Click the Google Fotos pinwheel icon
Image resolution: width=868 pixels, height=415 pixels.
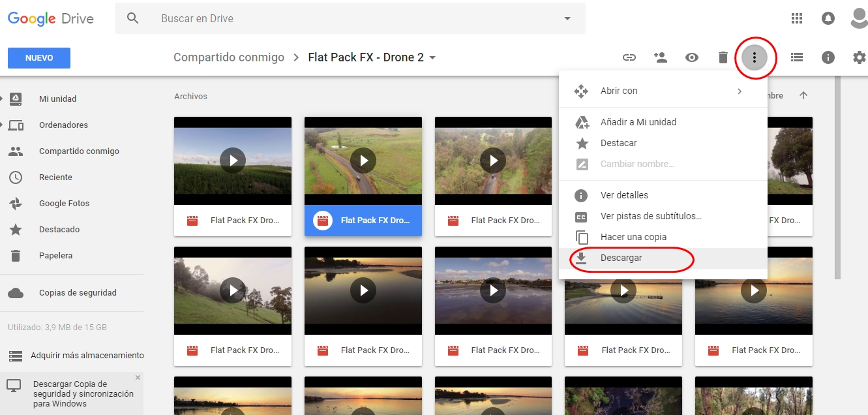[16, 203]
